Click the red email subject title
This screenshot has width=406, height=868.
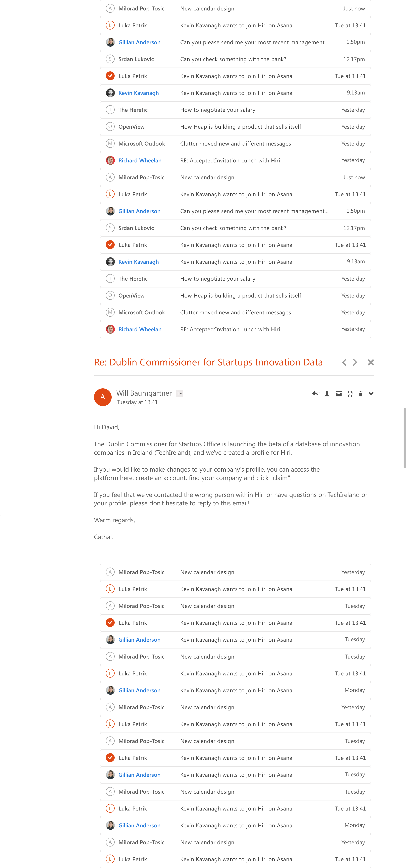[x=208, y=362]
